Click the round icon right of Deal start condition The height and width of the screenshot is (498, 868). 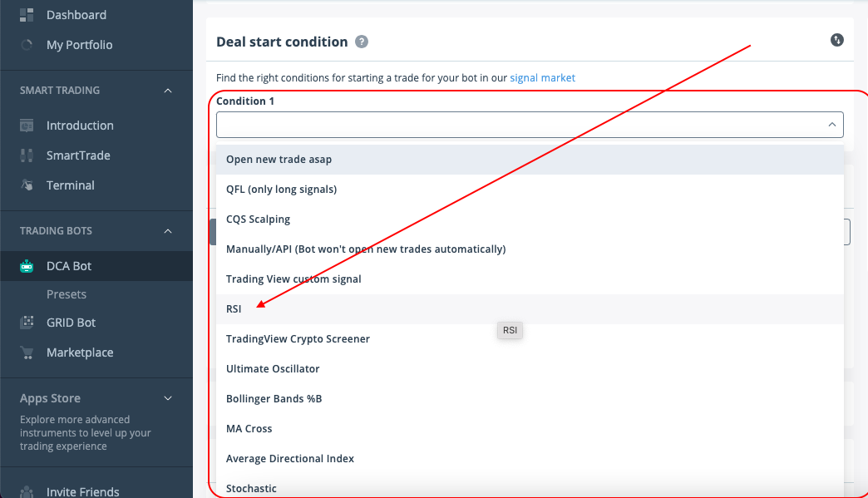click(837, 40)
